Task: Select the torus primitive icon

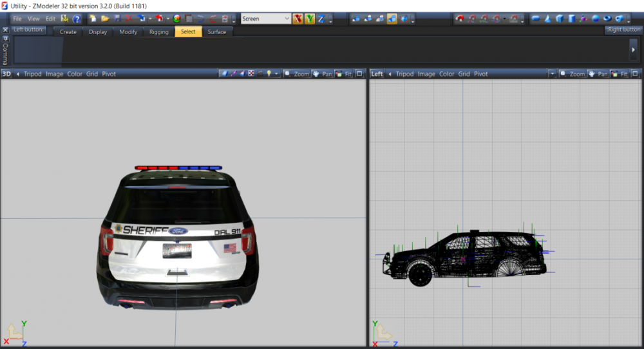Action: [607, 19]
